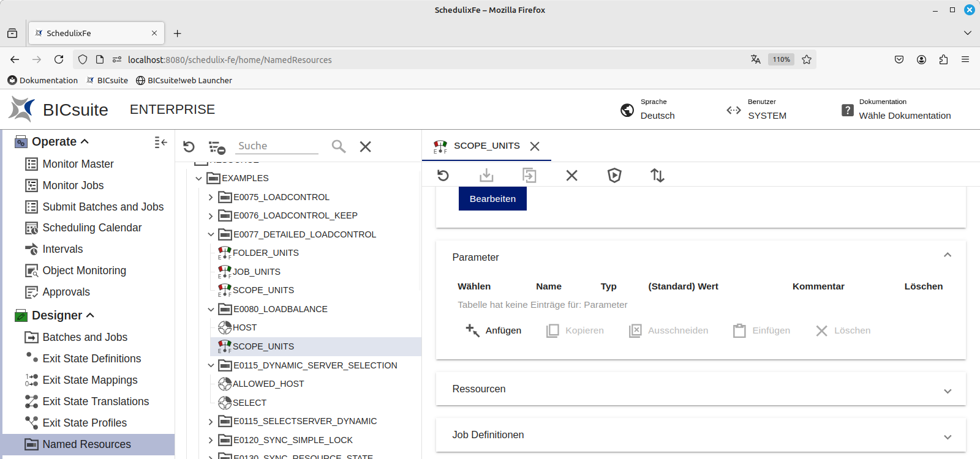
Task: Click the cancel X icon in editor toolbar
Action: [x=571, y=176]
